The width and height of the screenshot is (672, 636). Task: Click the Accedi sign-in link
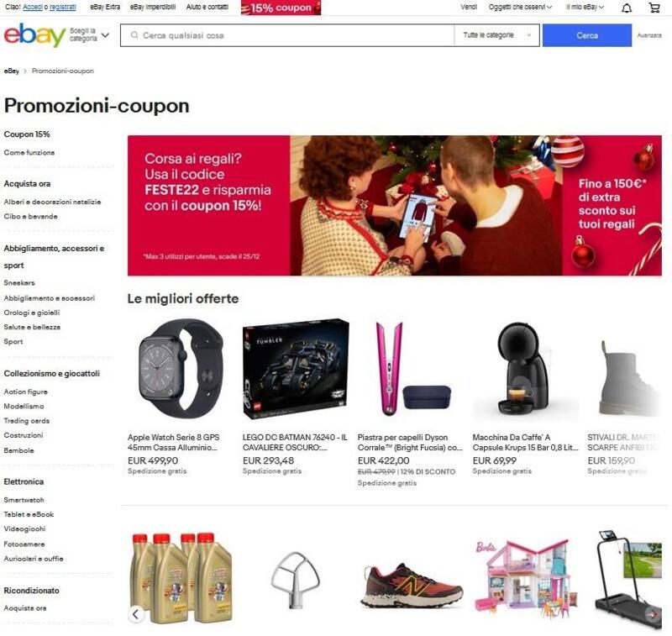pos(33,8)
